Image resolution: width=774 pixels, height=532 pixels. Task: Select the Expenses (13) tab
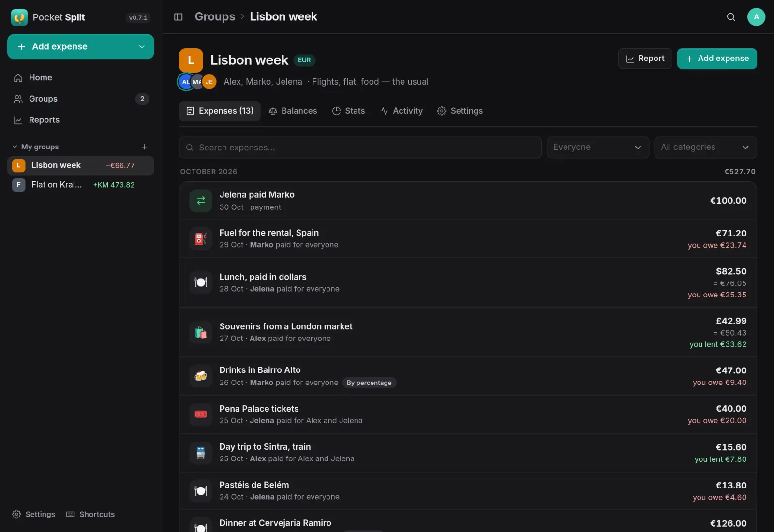point(220,111)
